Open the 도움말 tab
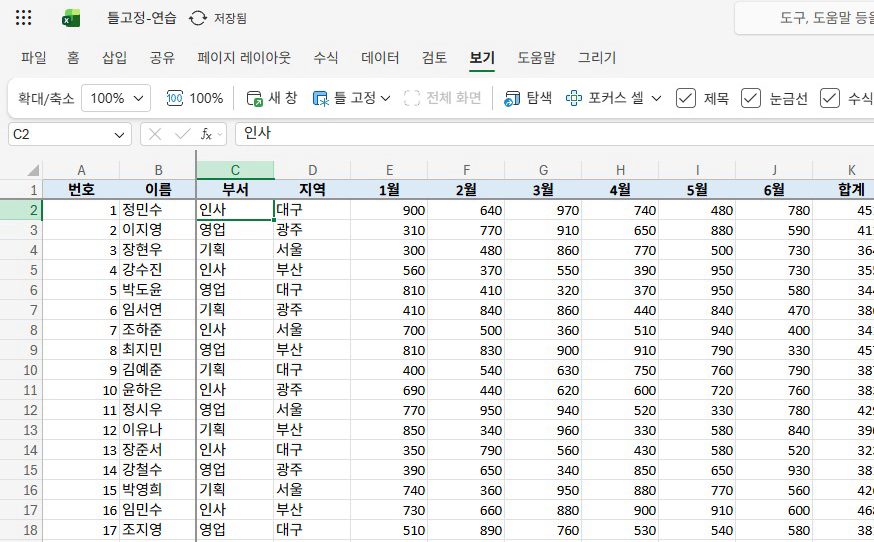This screenshot has height=542, width=874. point(536,57)
